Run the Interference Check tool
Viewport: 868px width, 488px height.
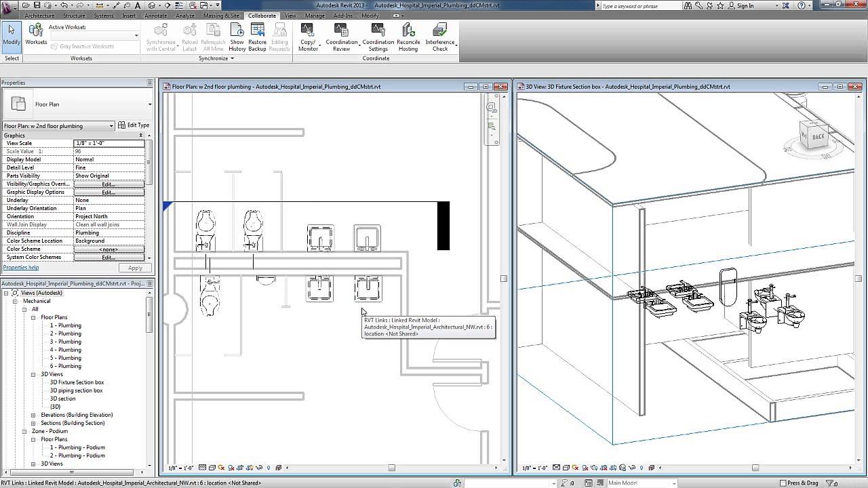point(439,35)
